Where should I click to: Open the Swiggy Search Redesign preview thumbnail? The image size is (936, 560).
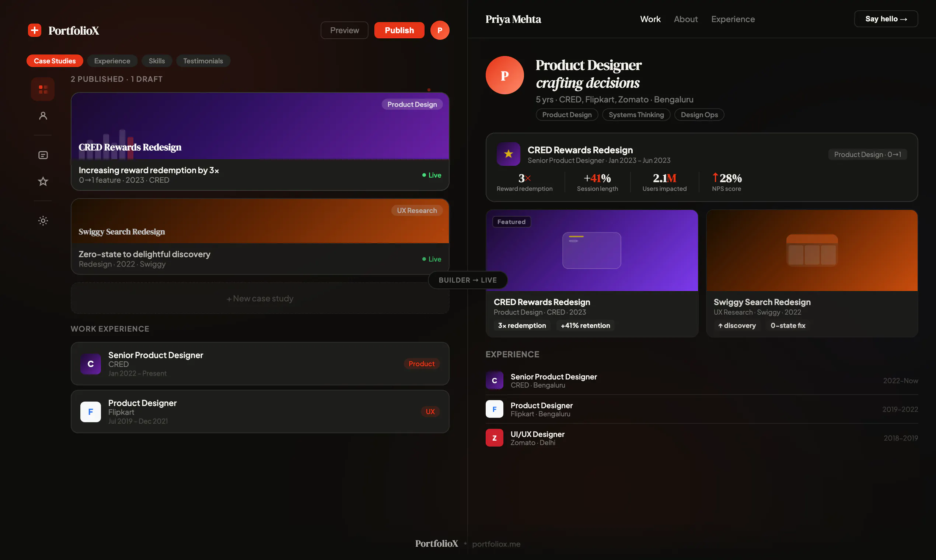click(812, 251)
